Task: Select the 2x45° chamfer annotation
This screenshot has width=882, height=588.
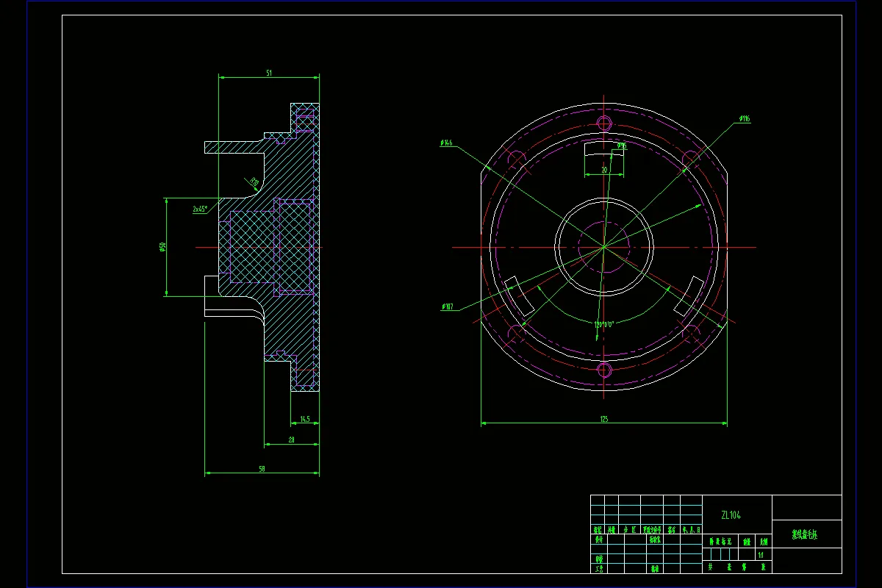Action: [x=200, y=209]
